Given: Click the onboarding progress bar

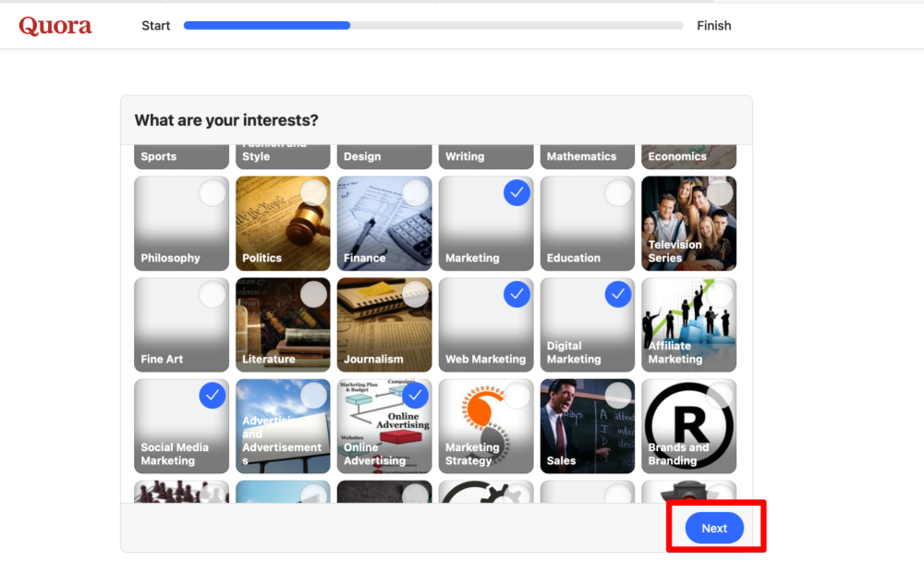Looking at the screenshot, I should 433,25.
